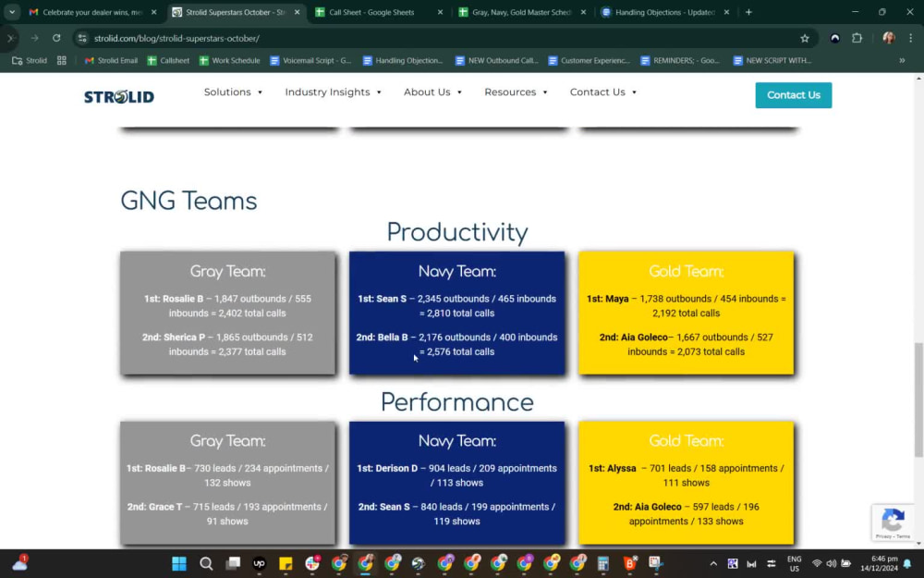Go forward with the browser forward arrow
This screenshot has width=924, height=578.
[x=34, y=38]
